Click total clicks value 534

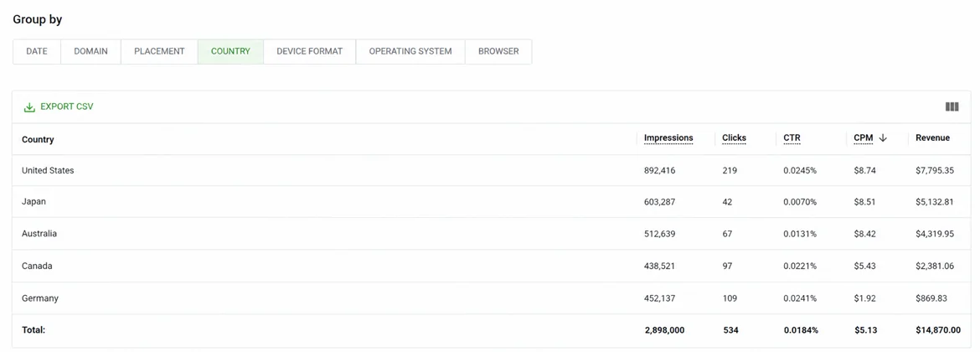[730, 330]
